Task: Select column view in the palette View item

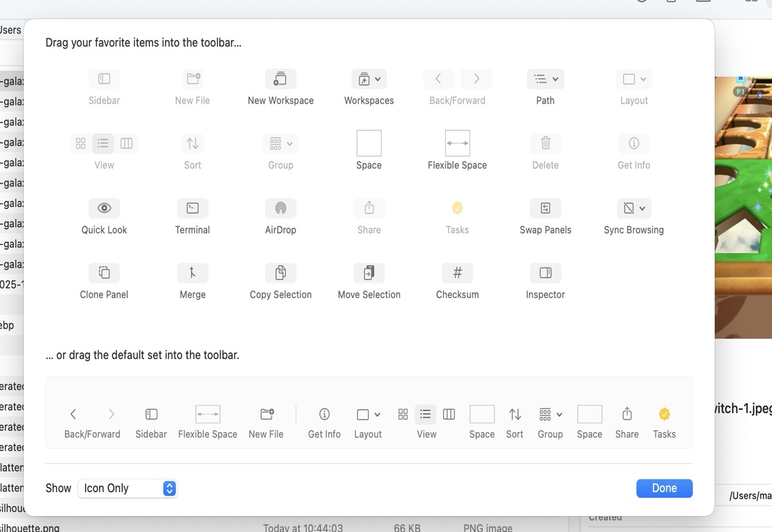Action: (x=127, y=143)
